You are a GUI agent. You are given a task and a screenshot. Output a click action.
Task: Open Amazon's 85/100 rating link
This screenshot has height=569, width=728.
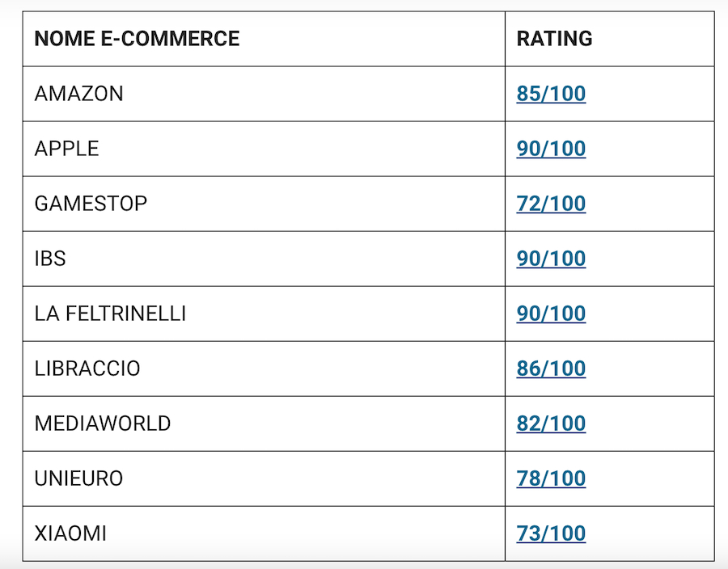551,94
